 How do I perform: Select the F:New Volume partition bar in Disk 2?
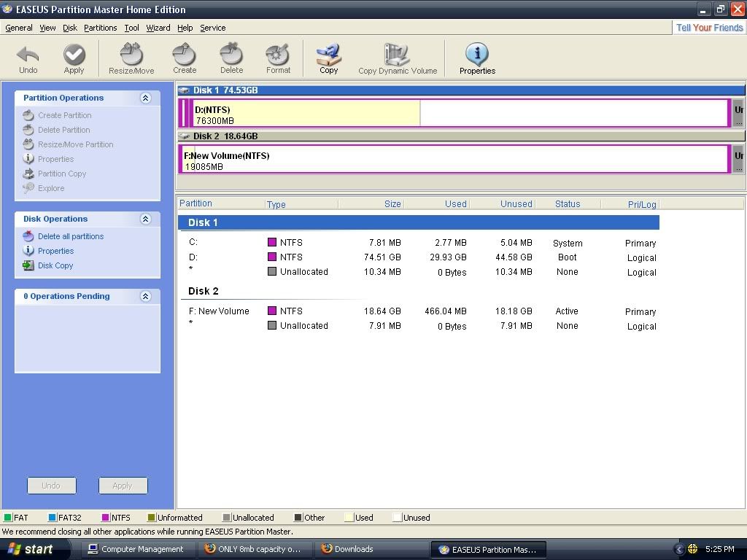[x=454, y=159]
